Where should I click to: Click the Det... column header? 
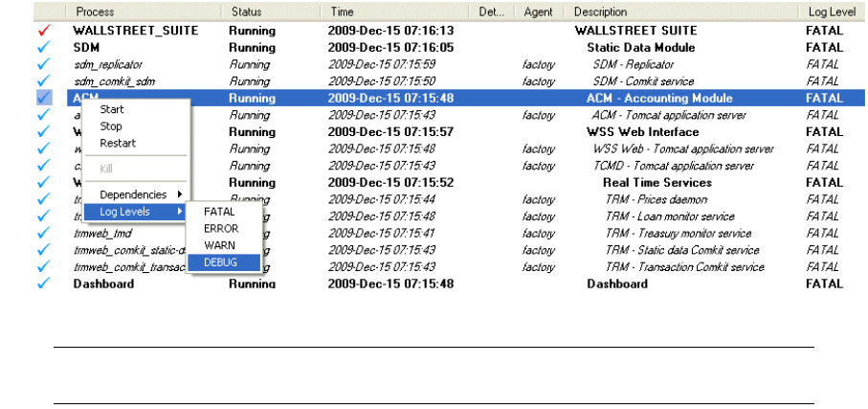point(492,11)
